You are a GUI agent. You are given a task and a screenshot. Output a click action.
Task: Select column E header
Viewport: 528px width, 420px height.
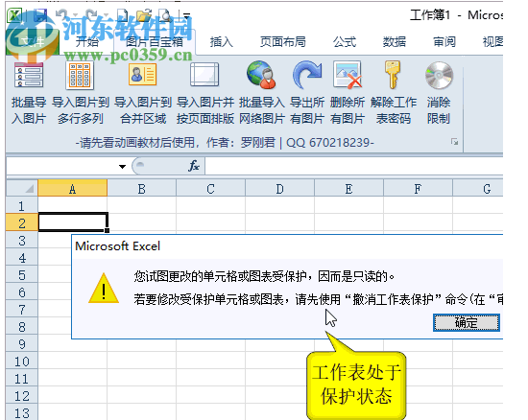click(x=348, y=188)
